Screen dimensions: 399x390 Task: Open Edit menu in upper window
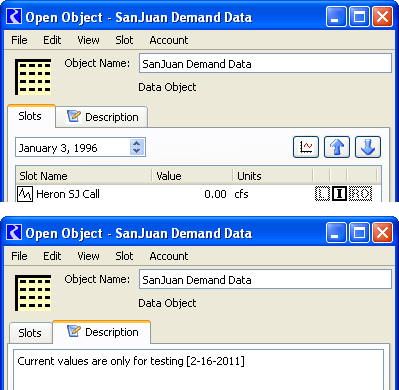(52, 40)
